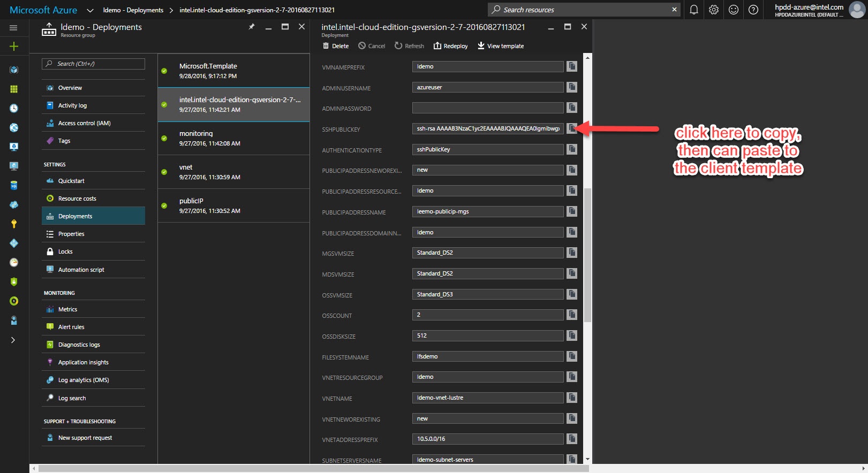Click the green New plus icon
This screenshot has height=473, width=868.
[x=14, y=47]
